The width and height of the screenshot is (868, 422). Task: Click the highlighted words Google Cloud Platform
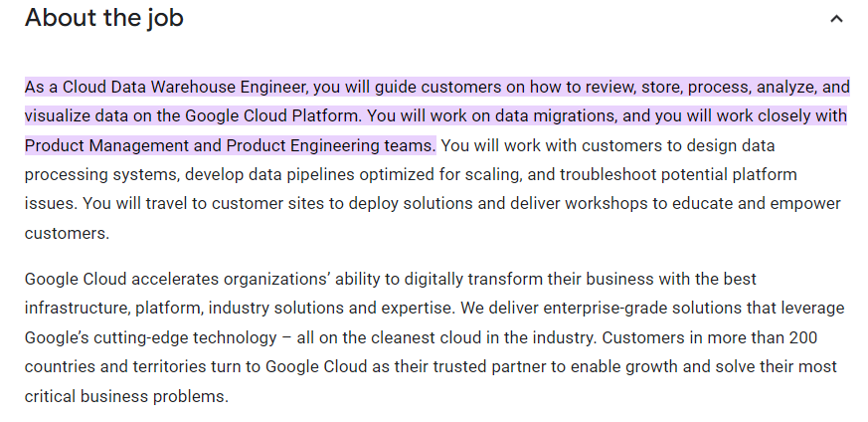click(x=272, y=116)
